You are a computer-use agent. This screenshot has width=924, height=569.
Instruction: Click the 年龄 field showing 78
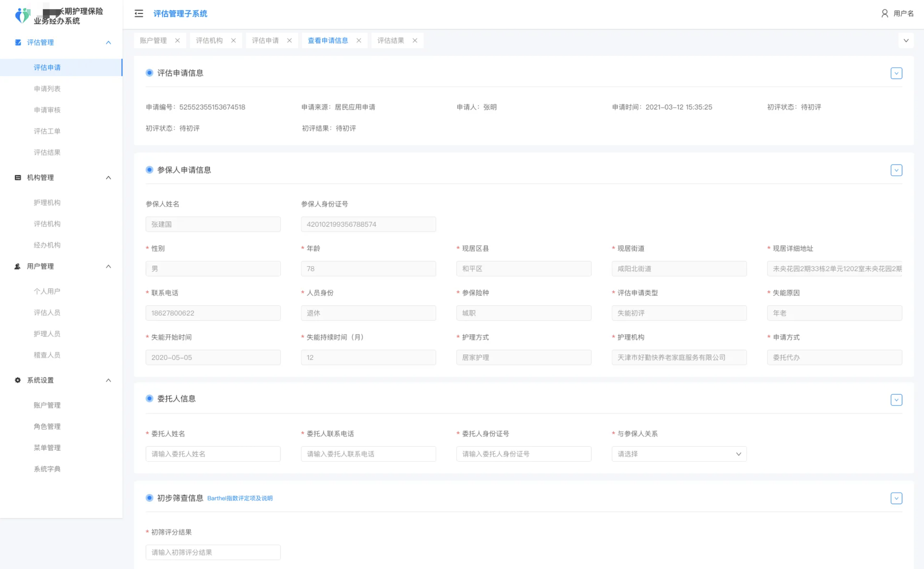pyautogui.click(x=368, y=269)
